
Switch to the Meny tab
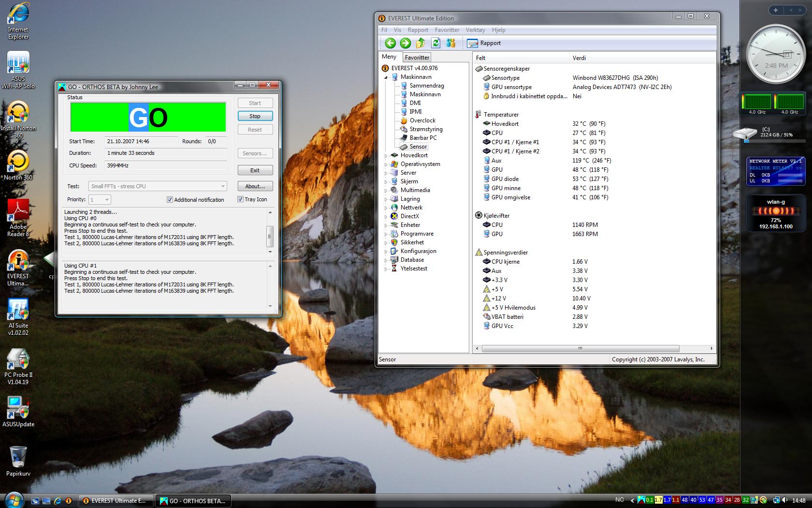[389, 57]
